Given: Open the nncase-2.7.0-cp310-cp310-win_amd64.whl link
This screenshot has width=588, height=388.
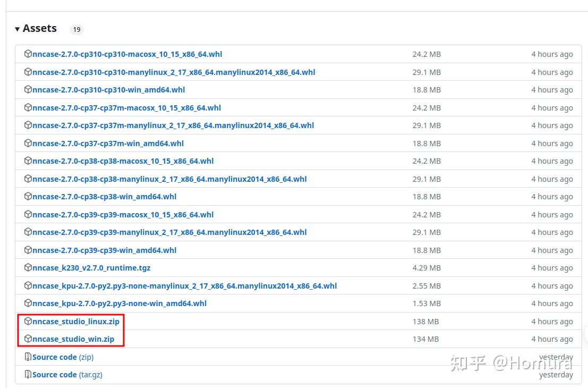Looking at the screenshot, I should pyautogui.click(x=108, y=89).
